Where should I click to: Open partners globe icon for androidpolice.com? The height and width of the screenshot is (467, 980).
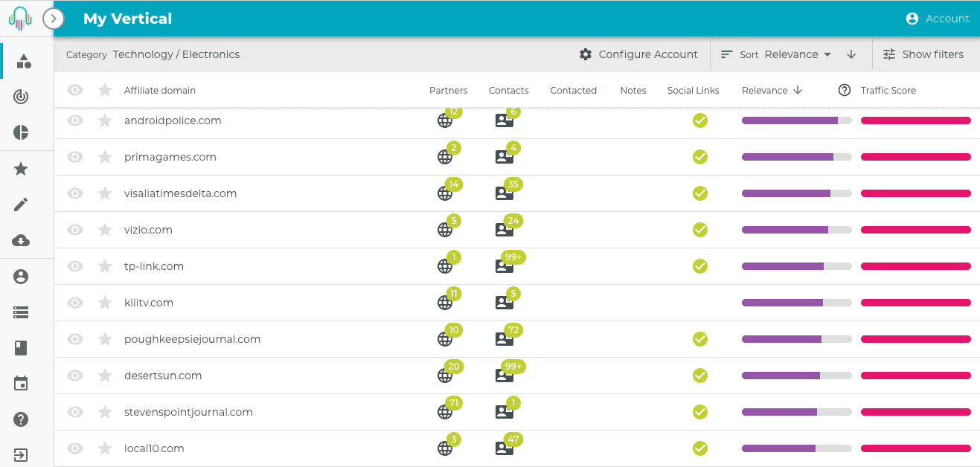[x=445, y=120]
